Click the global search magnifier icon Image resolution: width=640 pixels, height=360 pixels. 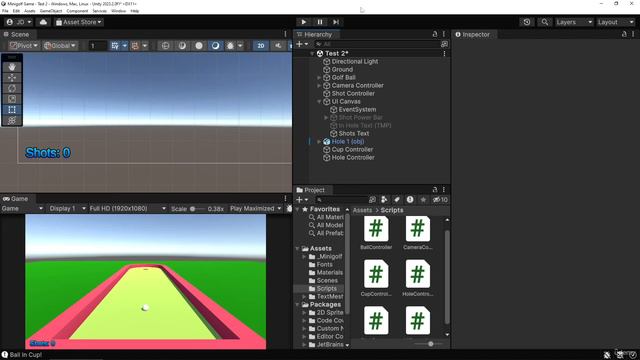tap(544, 22)
